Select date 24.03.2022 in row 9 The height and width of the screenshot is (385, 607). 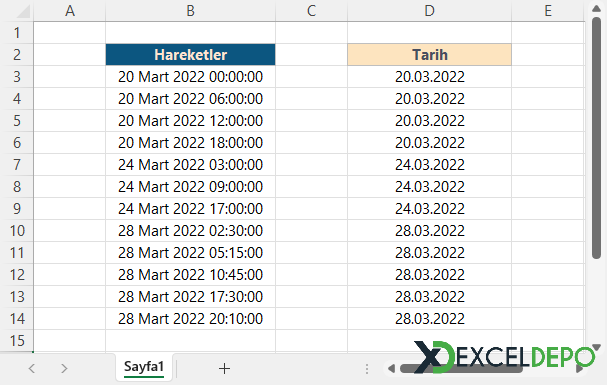pos(429,209)
